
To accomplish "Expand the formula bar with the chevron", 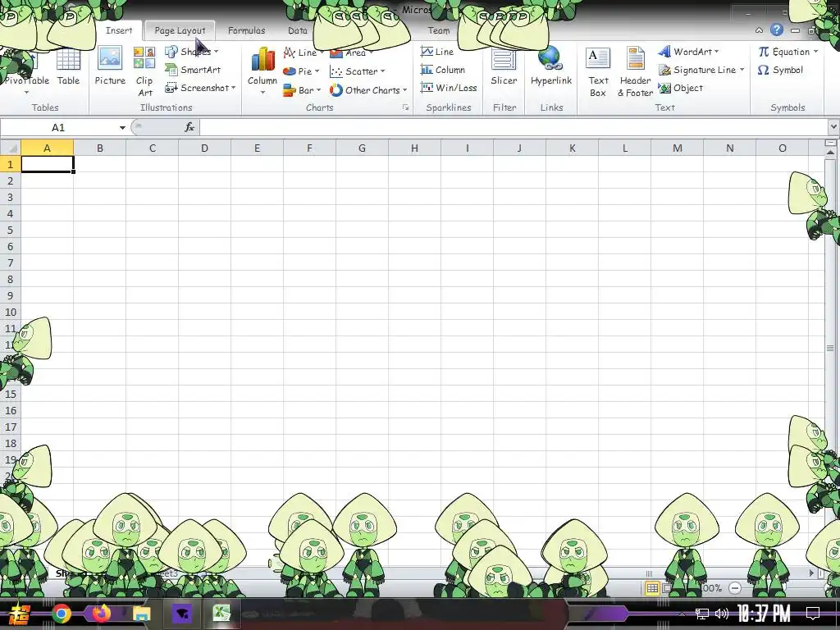I will [x=833, y=127].
